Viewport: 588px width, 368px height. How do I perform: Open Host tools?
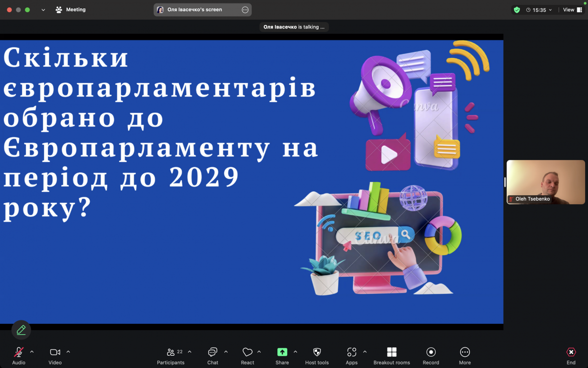click(317, 352)
